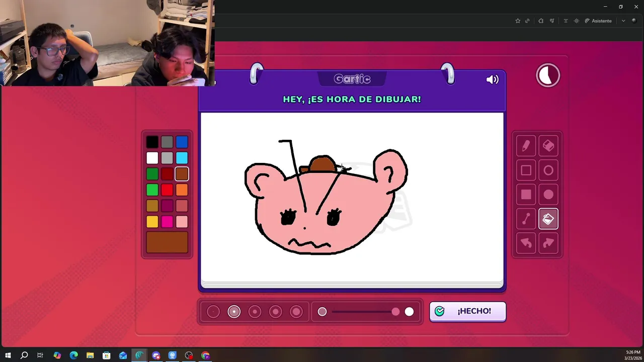Open OBS Studio from the taskbar
The width and height of the screenshot is (644, 362).
189,355
